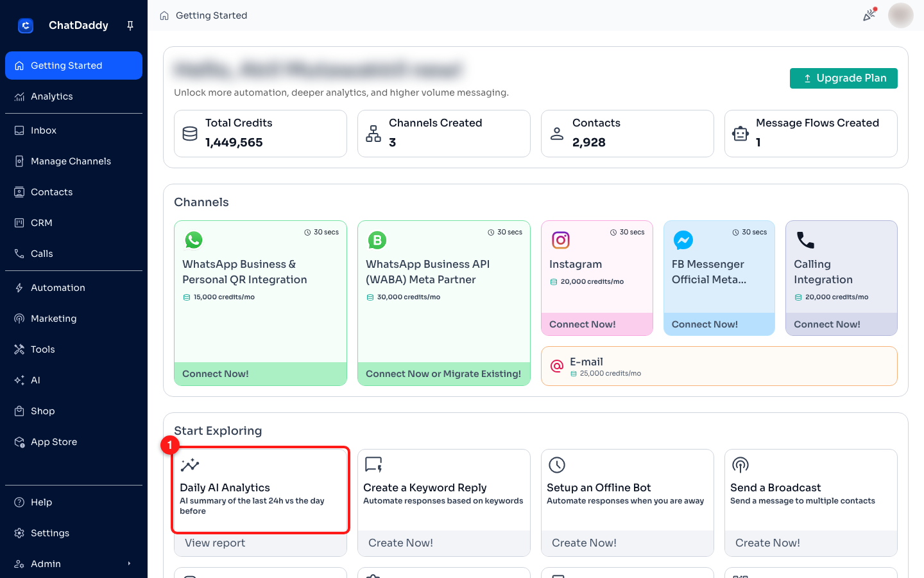The image size is (924, 578).
Task: Open Settings in the sidebar
Action: coord(74,533)
